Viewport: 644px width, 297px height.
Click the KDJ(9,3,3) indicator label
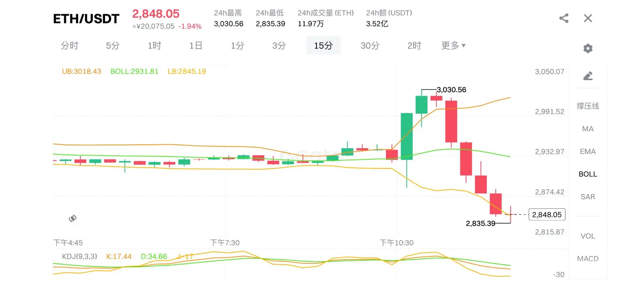click(x=80, y=256)
